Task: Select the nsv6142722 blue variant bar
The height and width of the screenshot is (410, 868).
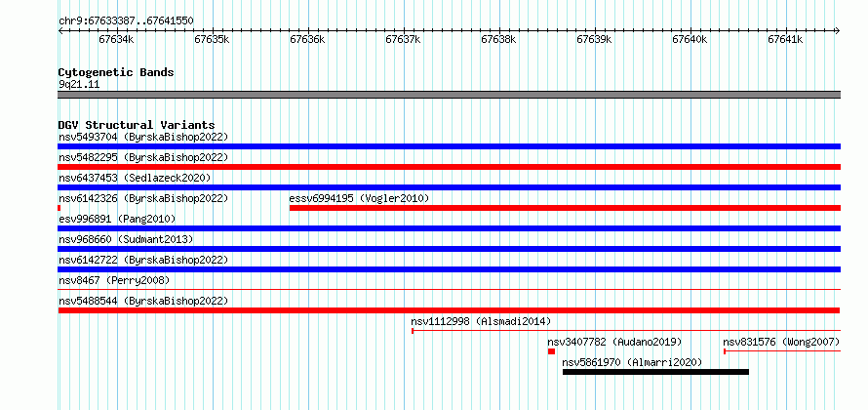Action: point(449,269)
